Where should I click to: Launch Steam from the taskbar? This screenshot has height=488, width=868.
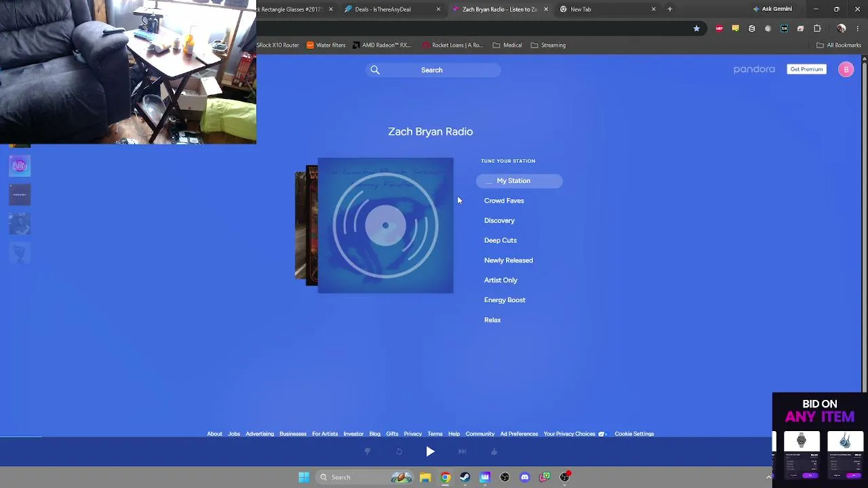coord(465,477)
